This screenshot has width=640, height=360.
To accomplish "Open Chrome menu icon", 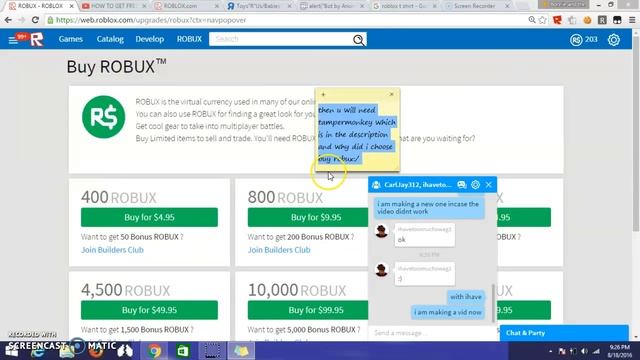I will pos(632,20).
